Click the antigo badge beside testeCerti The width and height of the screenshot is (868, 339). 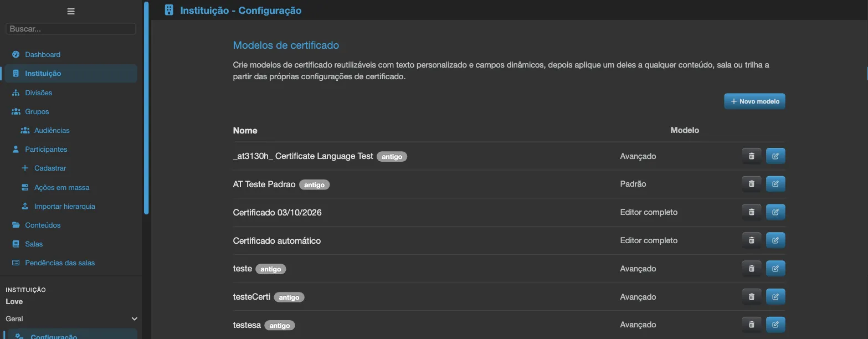pyautogui.click(x=289, y=297)
